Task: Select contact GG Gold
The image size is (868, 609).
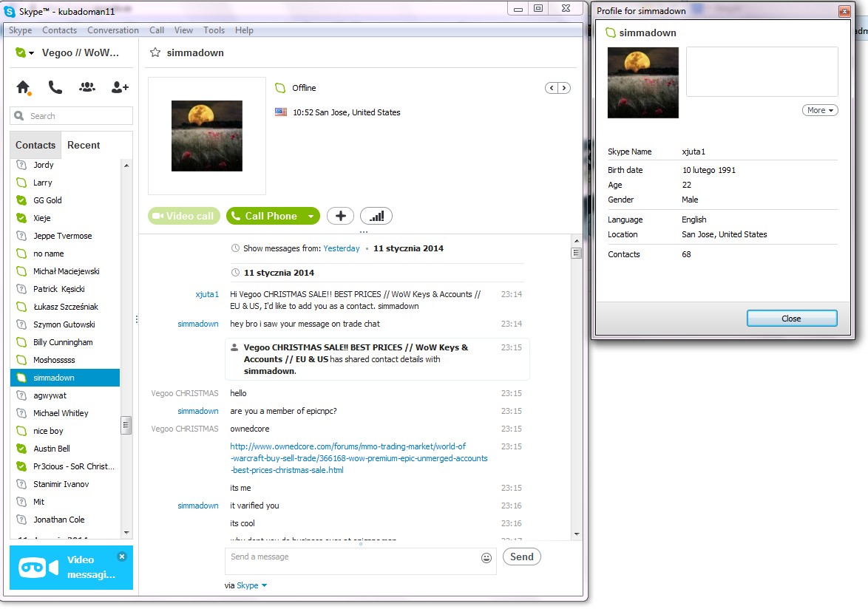Action: [65, 200]
